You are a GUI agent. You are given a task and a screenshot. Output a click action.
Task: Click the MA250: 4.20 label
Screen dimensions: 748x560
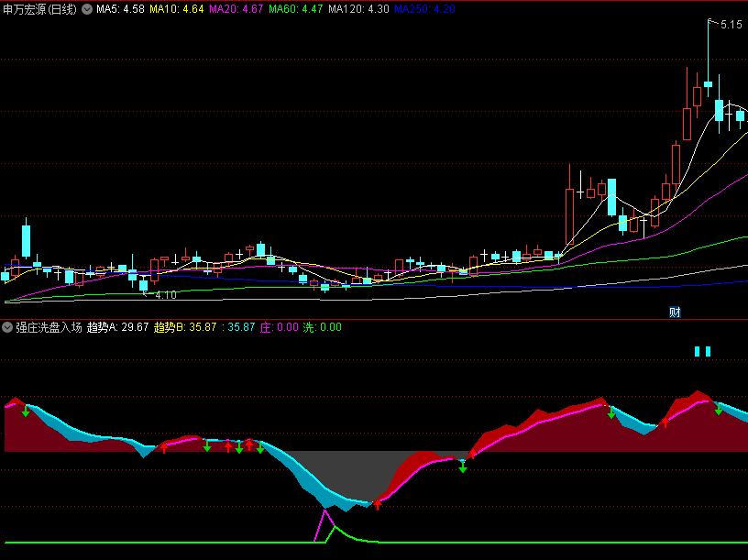tap(424, 9)
